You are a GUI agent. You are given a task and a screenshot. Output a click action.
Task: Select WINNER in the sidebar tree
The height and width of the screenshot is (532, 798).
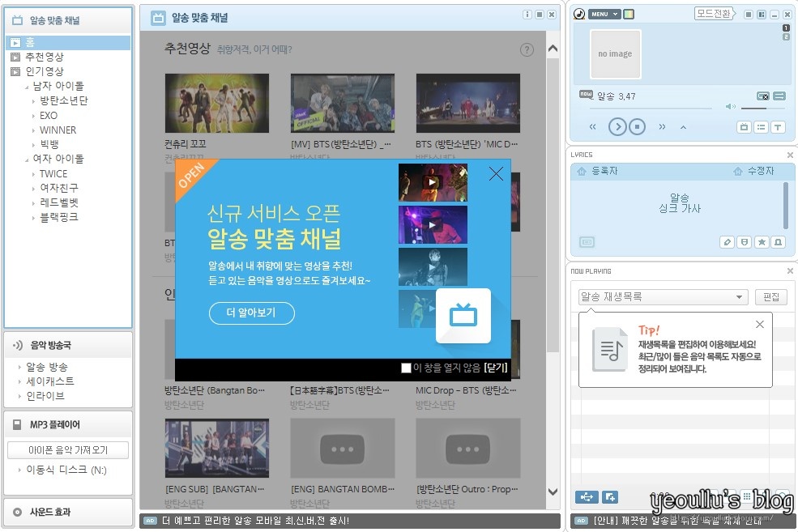tap(58, 130)
